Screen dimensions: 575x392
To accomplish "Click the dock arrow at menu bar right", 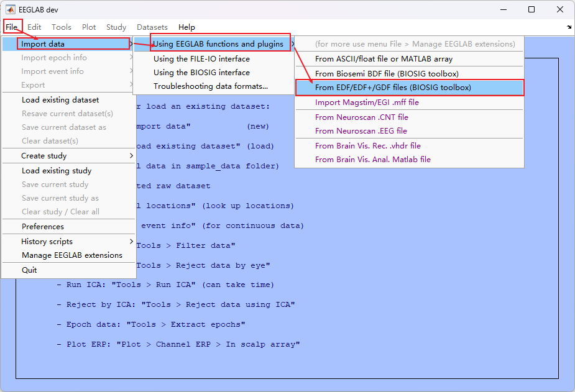I will click(569, 27).
